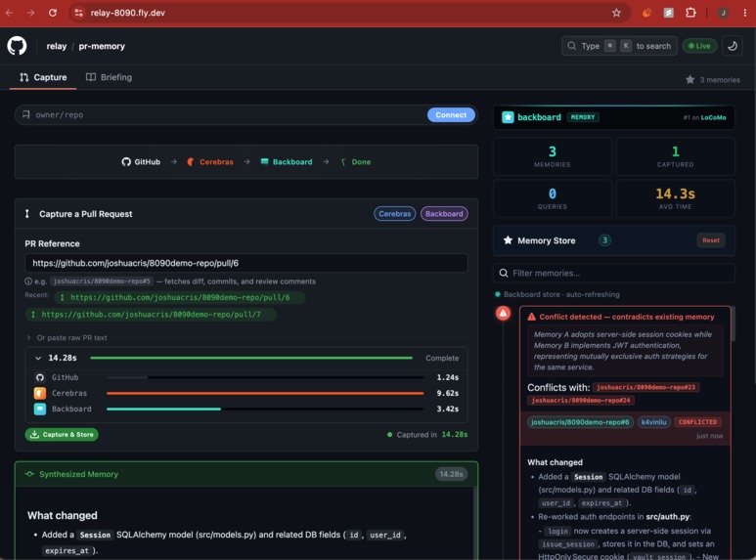756x560 pixels.
Task: Click the browser profile avatar J
Action: (x=723, y=13)
